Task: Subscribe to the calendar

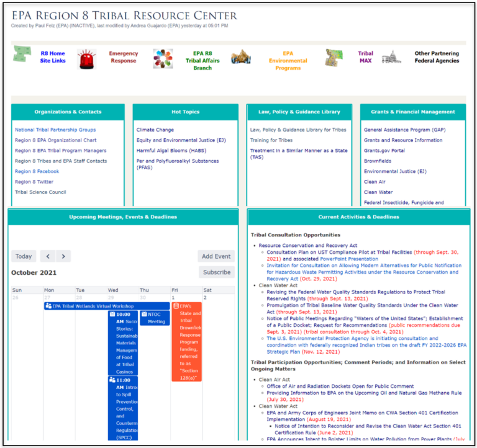Action: coord(216,272)
